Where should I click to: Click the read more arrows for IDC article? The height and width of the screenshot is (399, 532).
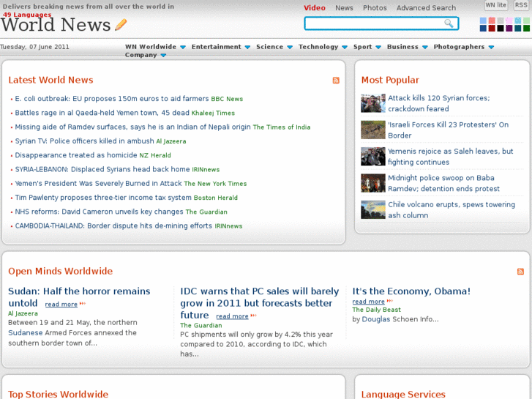253,316
